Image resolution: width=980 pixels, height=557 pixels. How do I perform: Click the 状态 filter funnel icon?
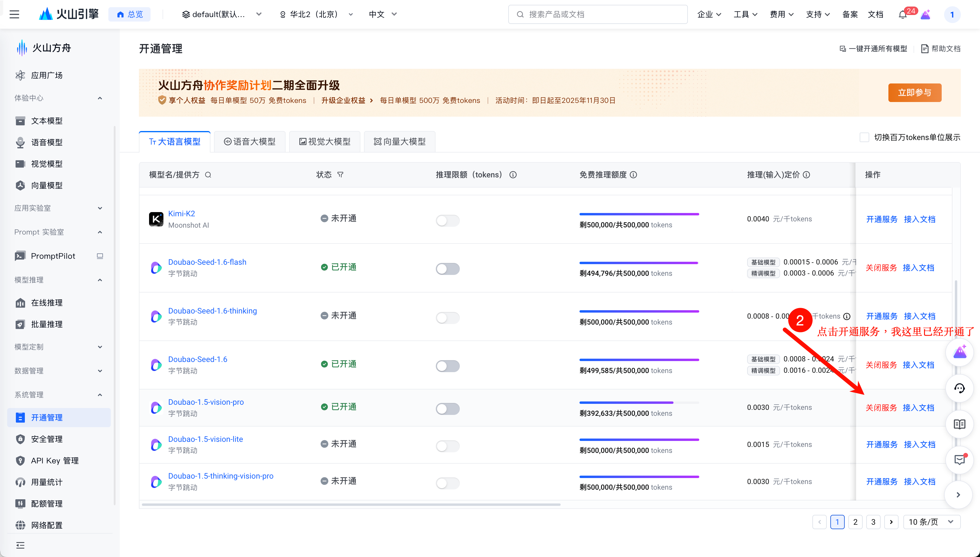coord(340,175)
